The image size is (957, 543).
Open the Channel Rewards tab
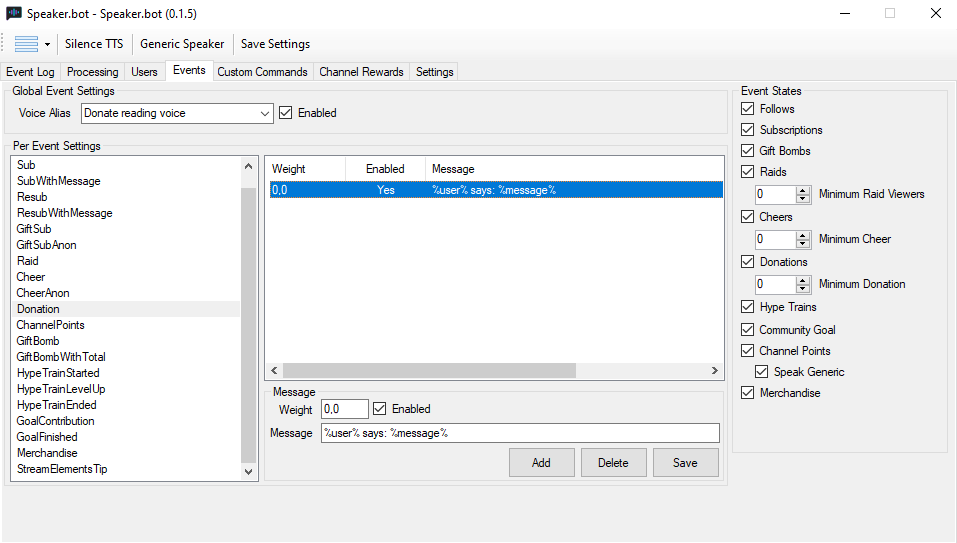point(361,72)
